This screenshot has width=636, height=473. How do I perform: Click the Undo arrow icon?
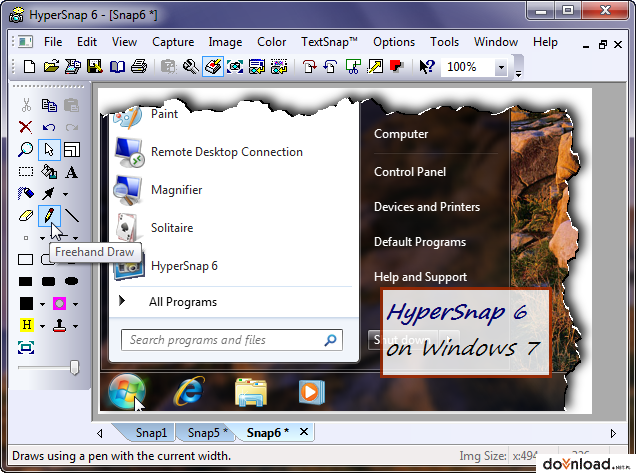point(49,127)
